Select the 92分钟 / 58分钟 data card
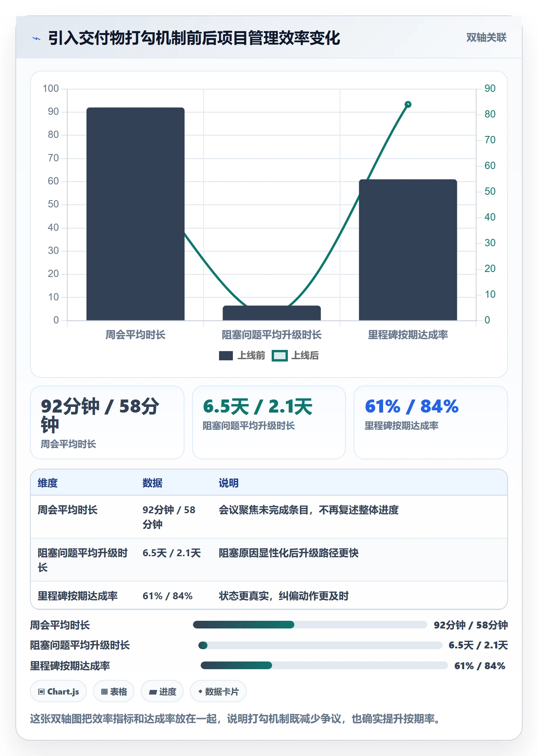The image size is (538, 756). click(x=107, y=423)
